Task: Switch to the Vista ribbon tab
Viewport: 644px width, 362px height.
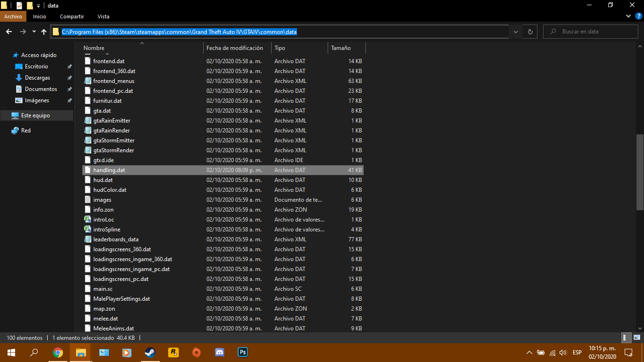Action: coord(103,16)
